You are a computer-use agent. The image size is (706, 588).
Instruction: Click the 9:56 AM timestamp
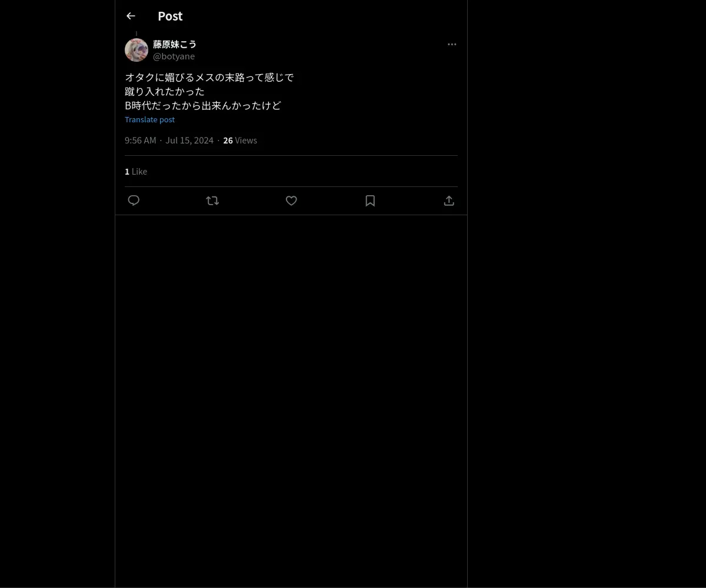tap(140, 140)
